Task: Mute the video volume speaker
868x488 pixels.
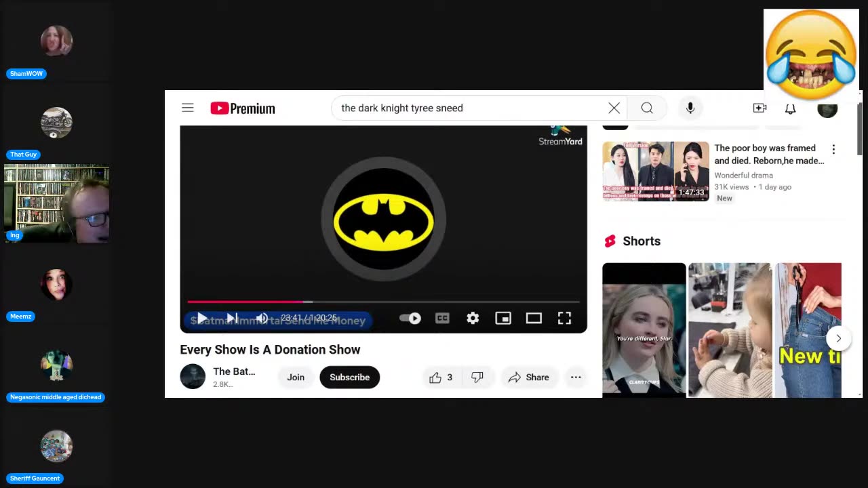Action: pos(262,318)
